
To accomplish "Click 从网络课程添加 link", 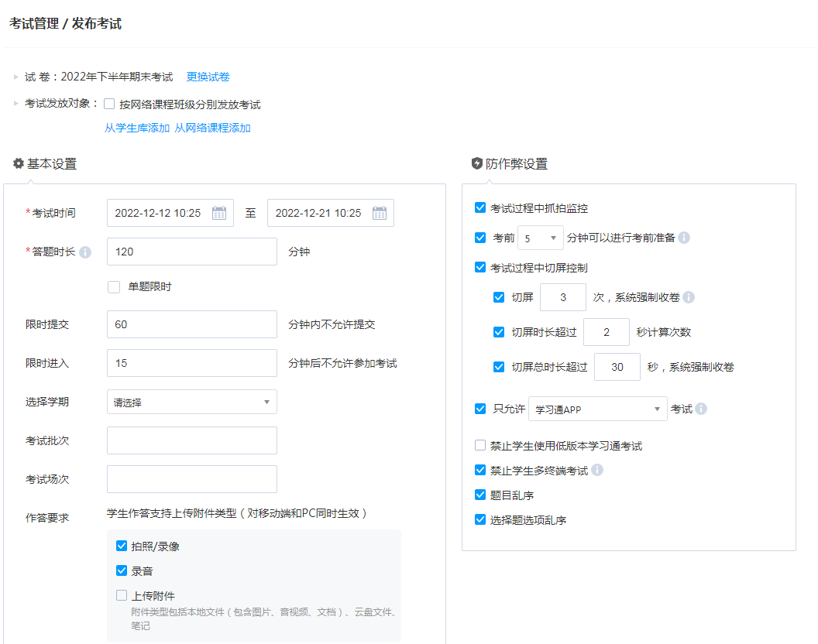I will [212, 128].
